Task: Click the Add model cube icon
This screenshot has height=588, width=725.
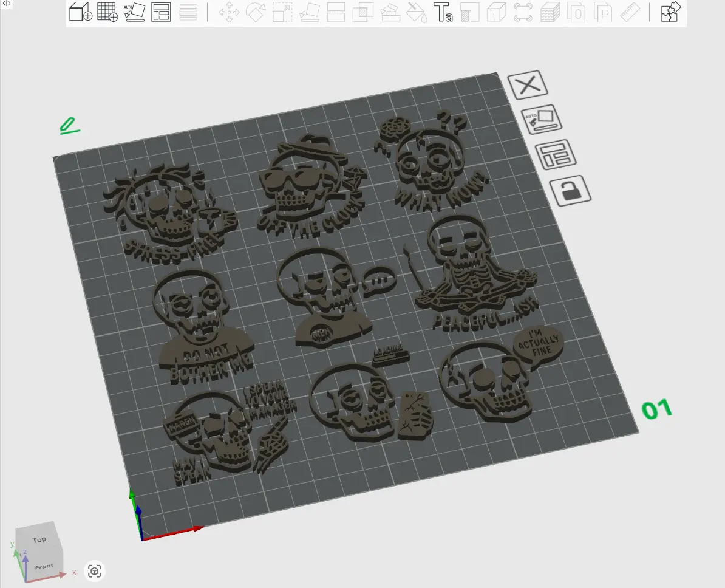Action: pos(80,12)
